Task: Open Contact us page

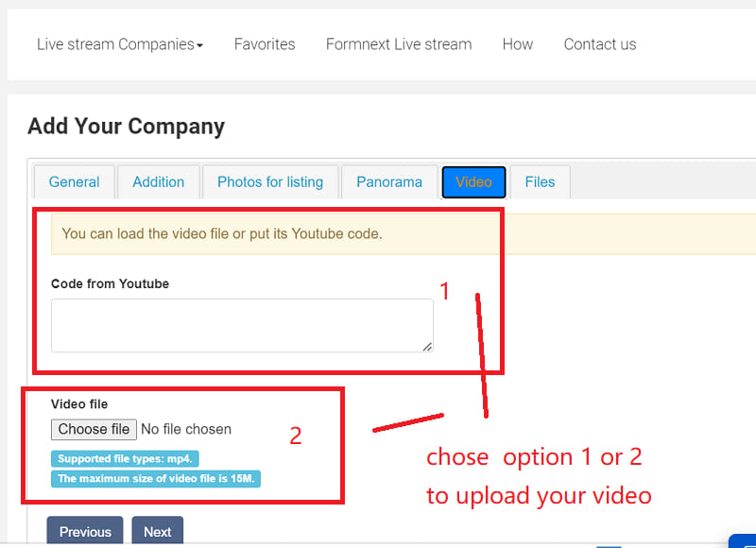Action: tap(600, 44)
